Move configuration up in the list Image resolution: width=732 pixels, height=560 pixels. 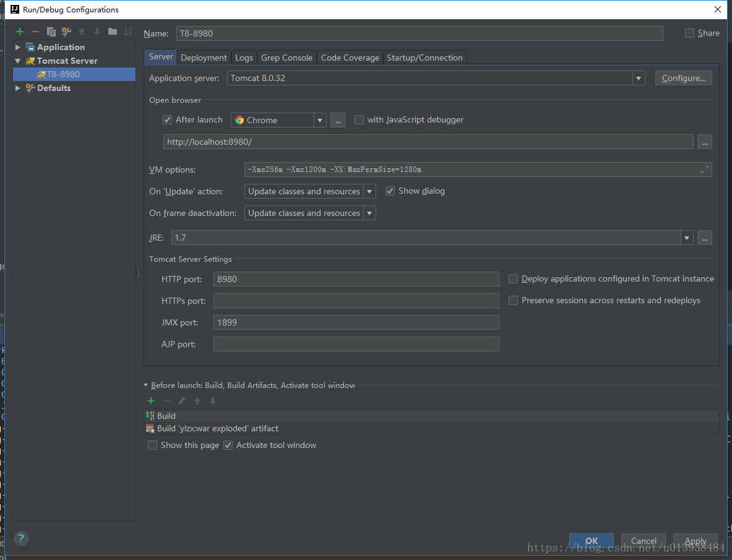pyautogui.click(x=82, y=32)
